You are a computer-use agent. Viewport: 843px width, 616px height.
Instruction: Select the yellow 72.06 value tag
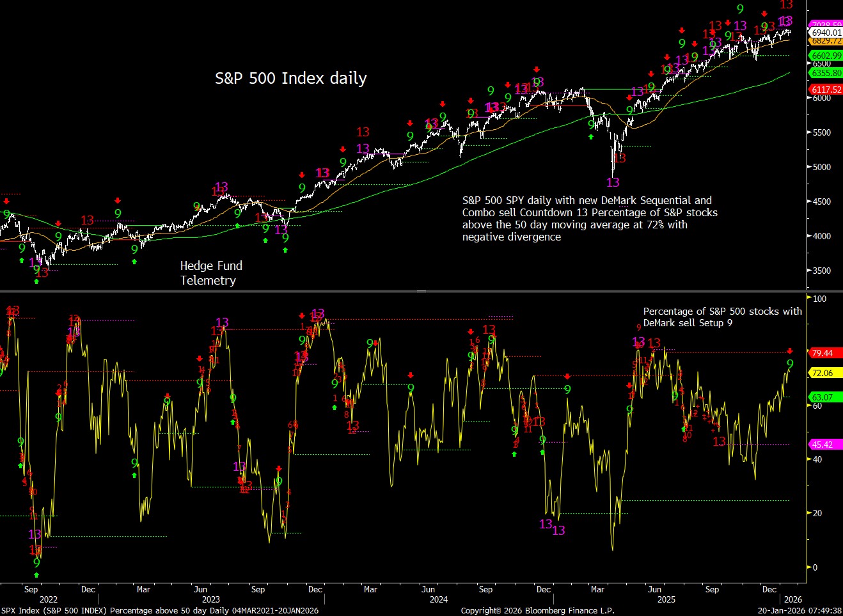pos(823,373)
